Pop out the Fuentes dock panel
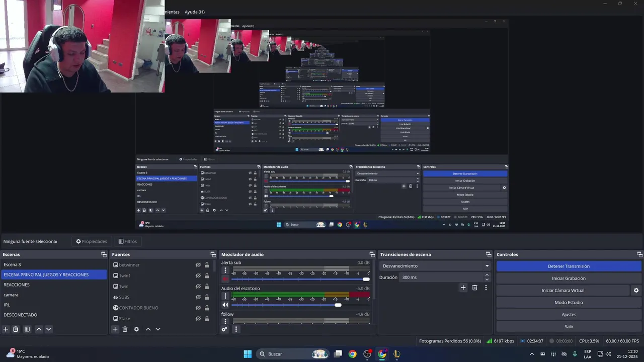The image size is (644, 362). point(213,254)
